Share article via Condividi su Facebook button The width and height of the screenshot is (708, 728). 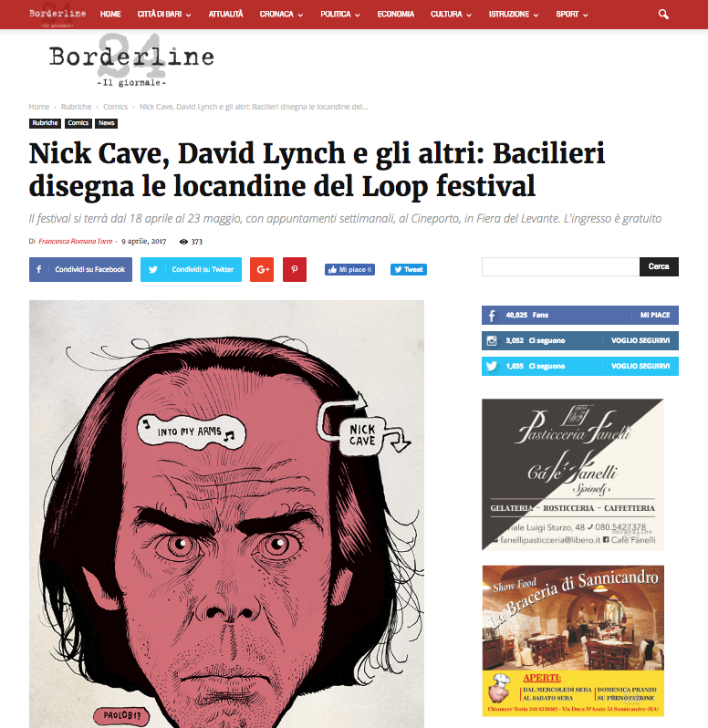tap(80, 269)
